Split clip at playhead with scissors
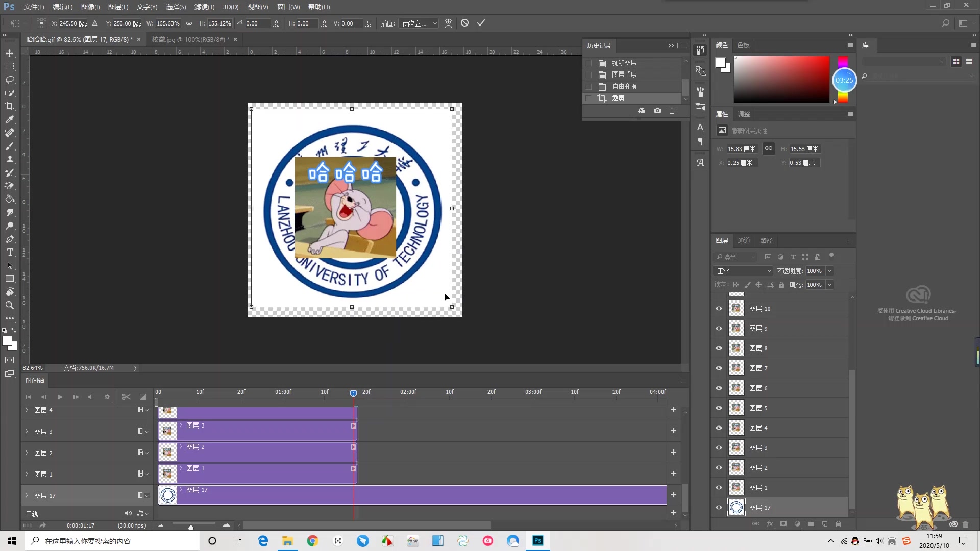980x551 pixels. tap(126, 397)
